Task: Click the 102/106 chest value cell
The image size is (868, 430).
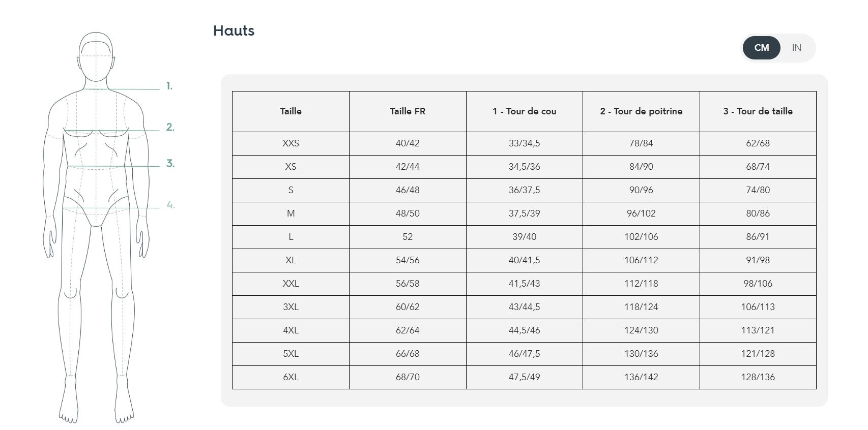Action: (641, 237)
